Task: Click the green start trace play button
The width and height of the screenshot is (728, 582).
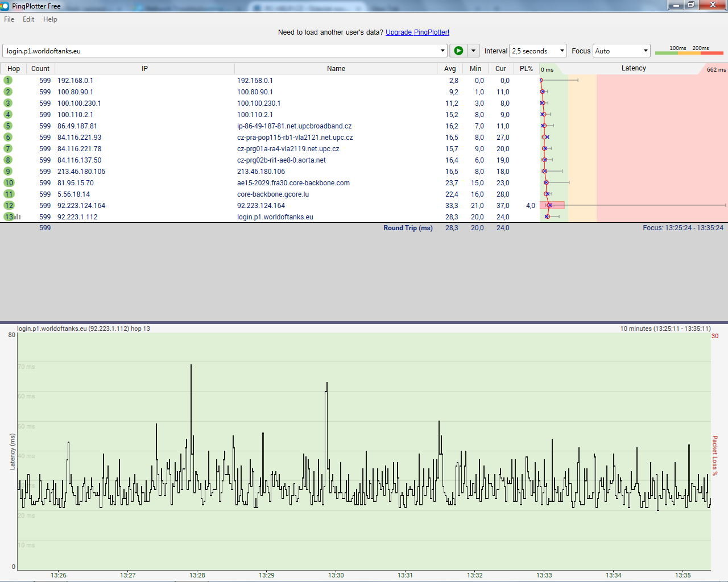Action: (458, 51)
